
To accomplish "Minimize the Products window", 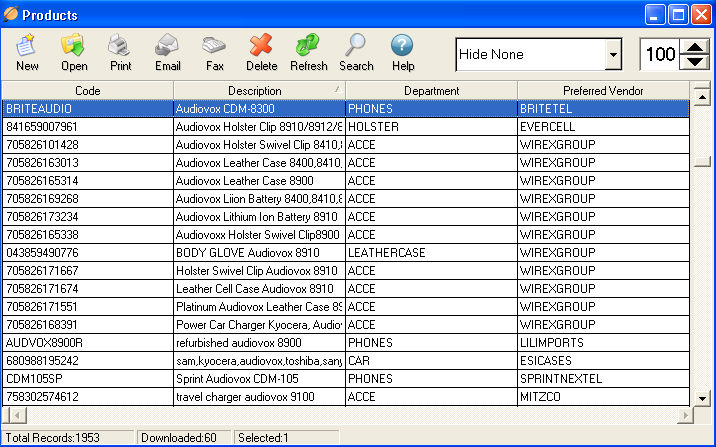I will coord(655,15).
